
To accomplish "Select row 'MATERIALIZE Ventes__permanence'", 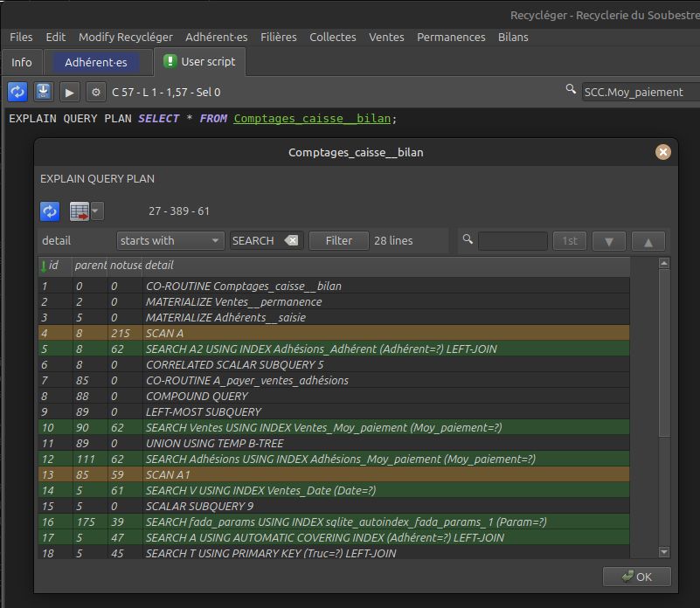I will [334, 301].
